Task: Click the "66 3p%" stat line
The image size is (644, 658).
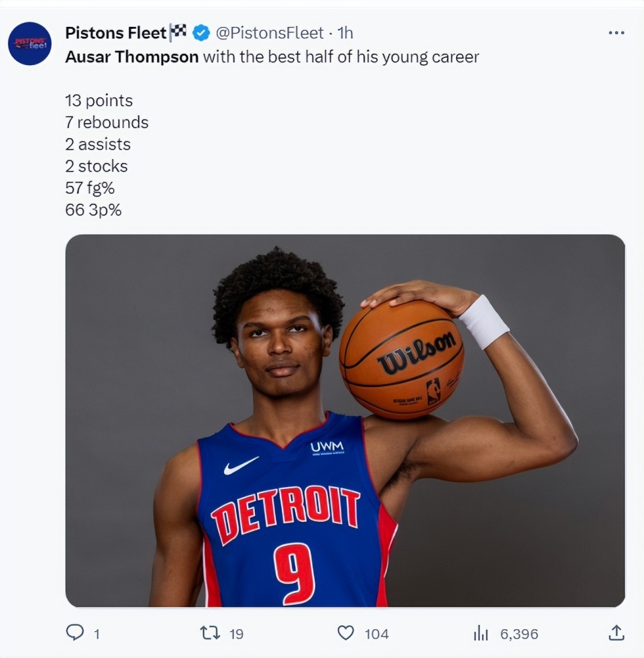Action: point(93,210)
